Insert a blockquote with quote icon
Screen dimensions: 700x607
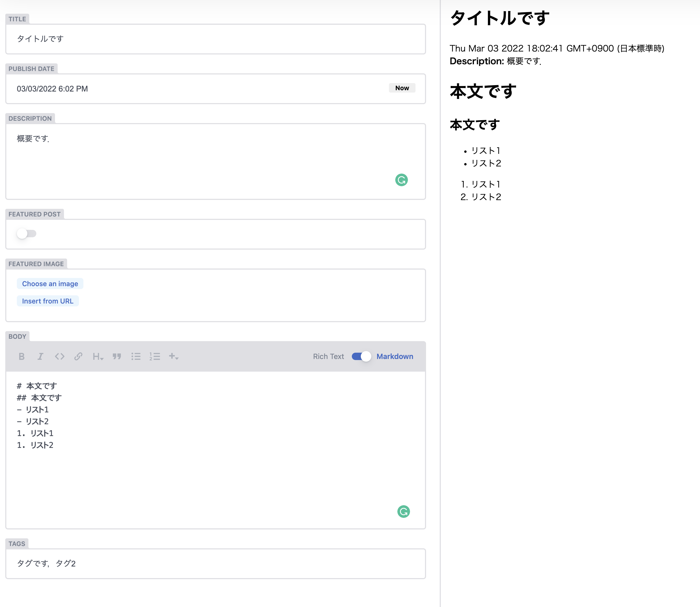[x=117, y=356]
